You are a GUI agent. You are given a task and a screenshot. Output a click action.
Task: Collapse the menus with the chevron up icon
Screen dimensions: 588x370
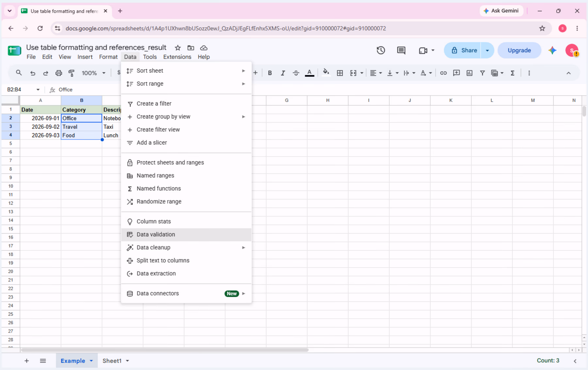569,73
